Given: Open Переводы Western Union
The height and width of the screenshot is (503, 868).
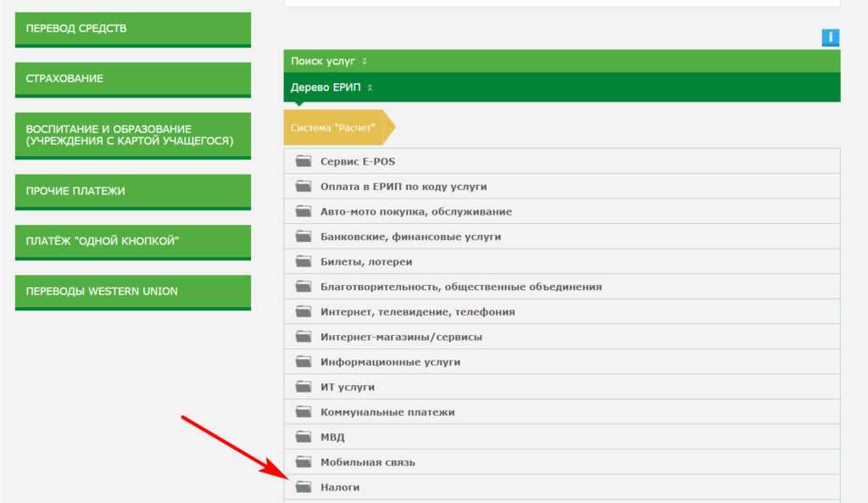Looking at the screenshot, I should coord(133,292).
